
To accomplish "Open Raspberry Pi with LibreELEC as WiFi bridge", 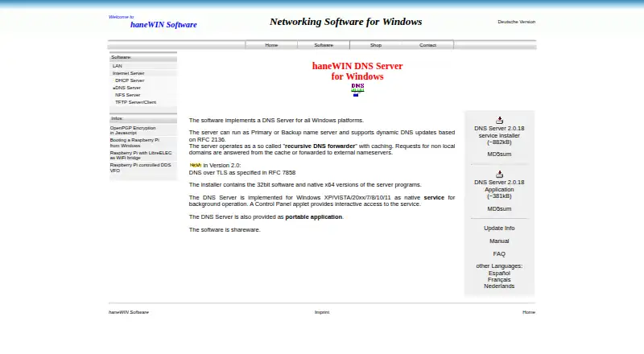I will tap(141, 155).
